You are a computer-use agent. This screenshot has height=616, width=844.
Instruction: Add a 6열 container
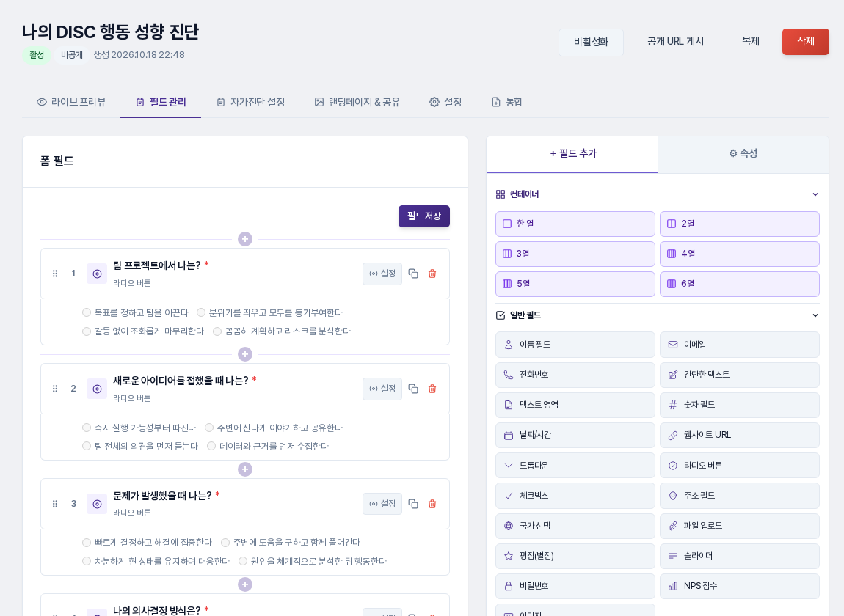740,284
